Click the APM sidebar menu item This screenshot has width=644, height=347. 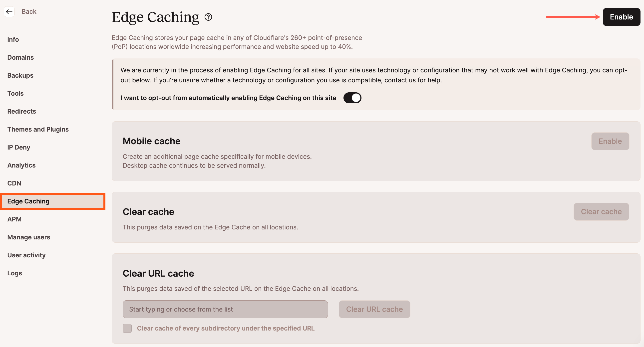coord(15,219)
